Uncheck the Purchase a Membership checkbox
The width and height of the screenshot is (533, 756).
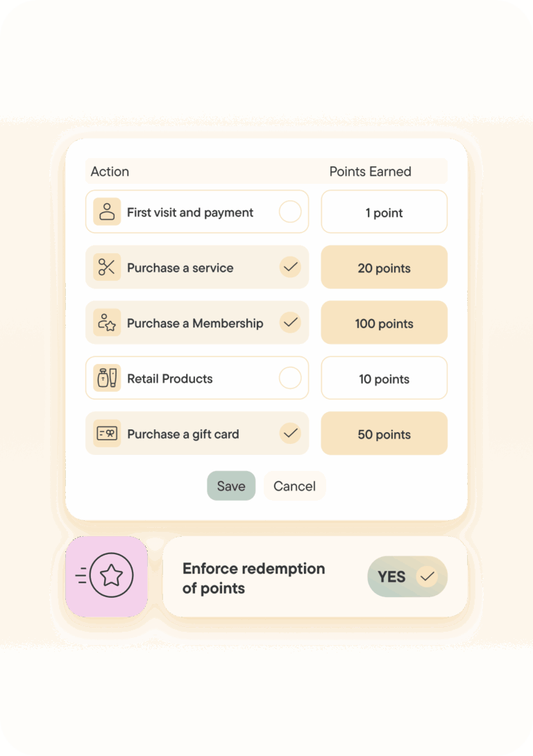(290, 323)
